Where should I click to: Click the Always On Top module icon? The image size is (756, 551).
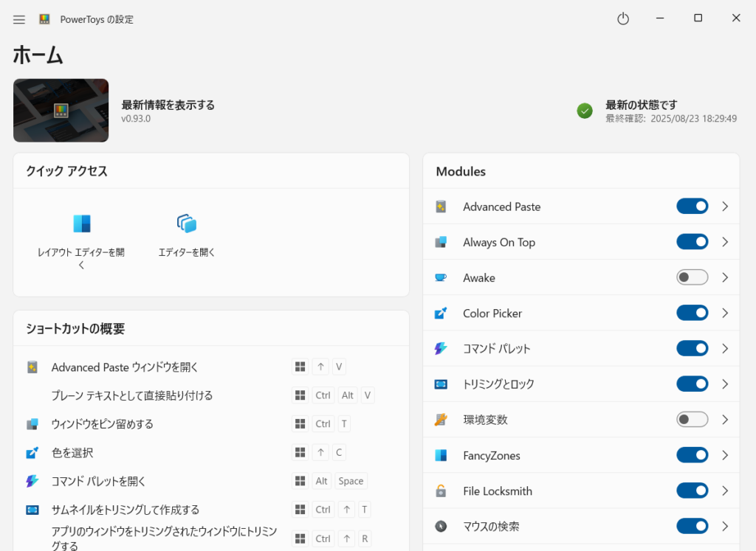click(441, 242)
